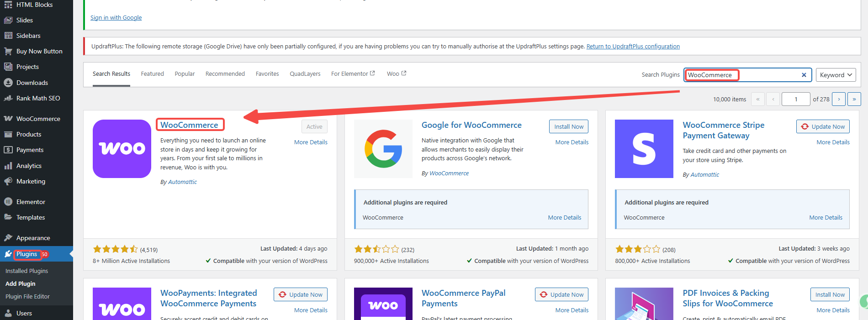Switch to the Search Results tab
The width and height of the screenshot is (868, 320).
pyautogui.click(x=111, y=74)
